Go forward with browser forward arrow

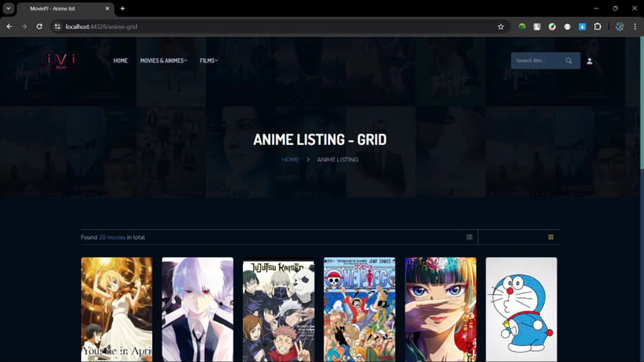pyautogui.click(x=24, y=27)
